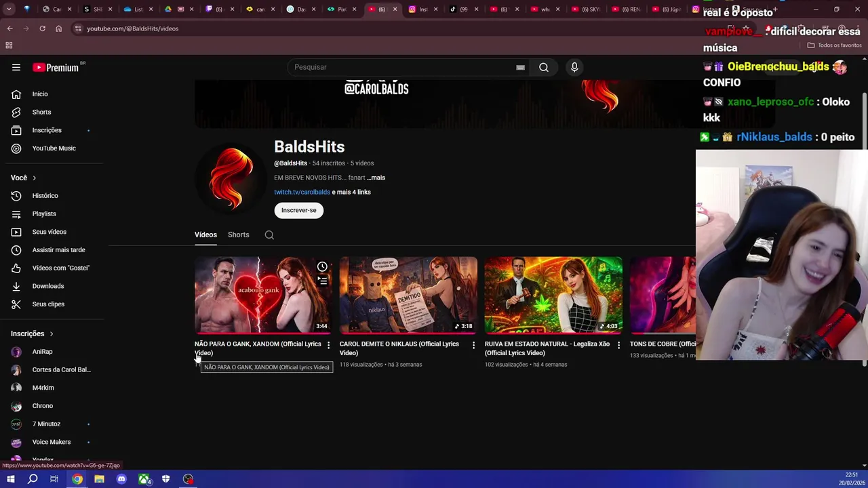Click the YouTube Premium logo
Image resolution: width=868 pixels, height=488 pixels.
point(57,67)
